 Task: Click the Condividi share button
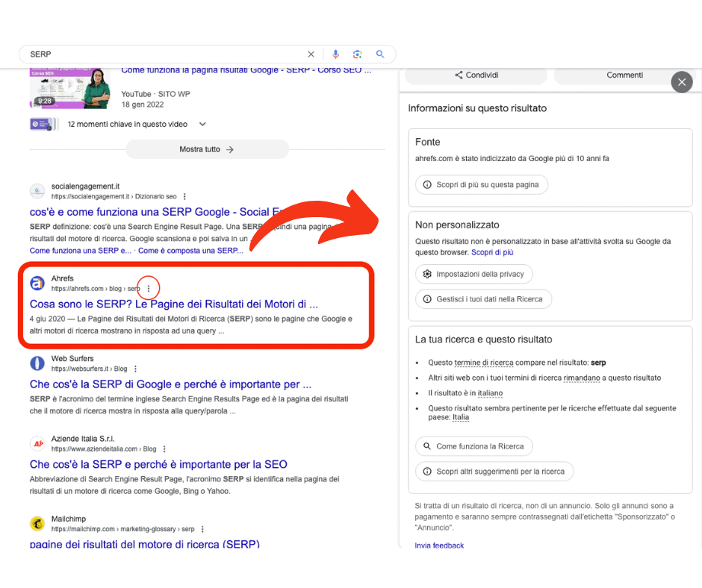point(476,75)
